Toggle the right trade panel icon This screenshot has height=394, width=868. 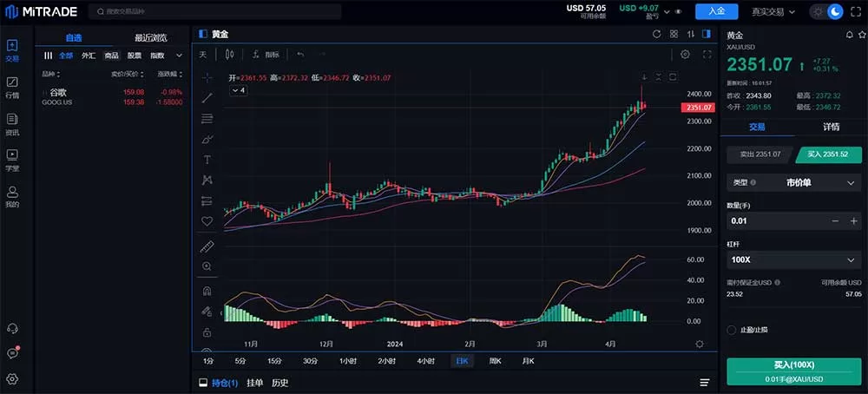pos(706,34)
